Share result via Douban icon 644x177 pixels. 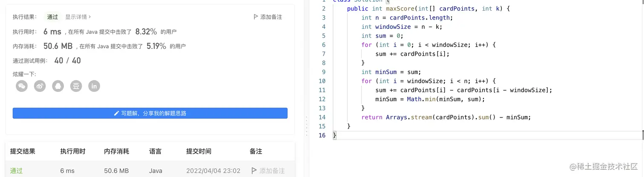click(76, 86)
